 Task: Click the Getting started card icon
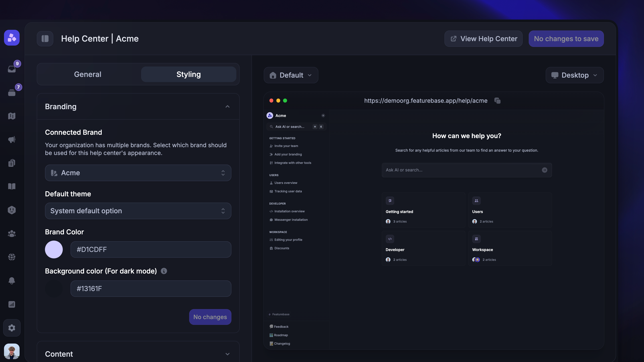(390, 201)
